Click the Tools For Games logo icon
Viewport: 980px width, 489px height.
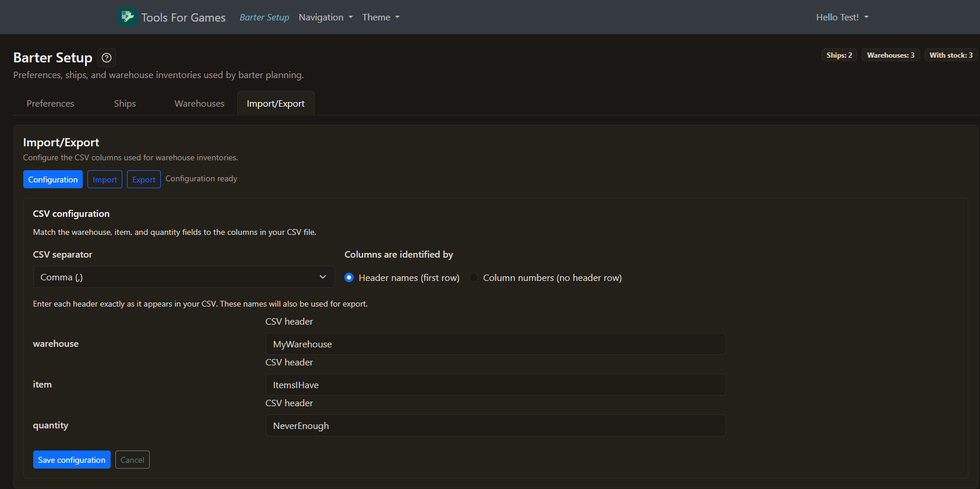128,17
